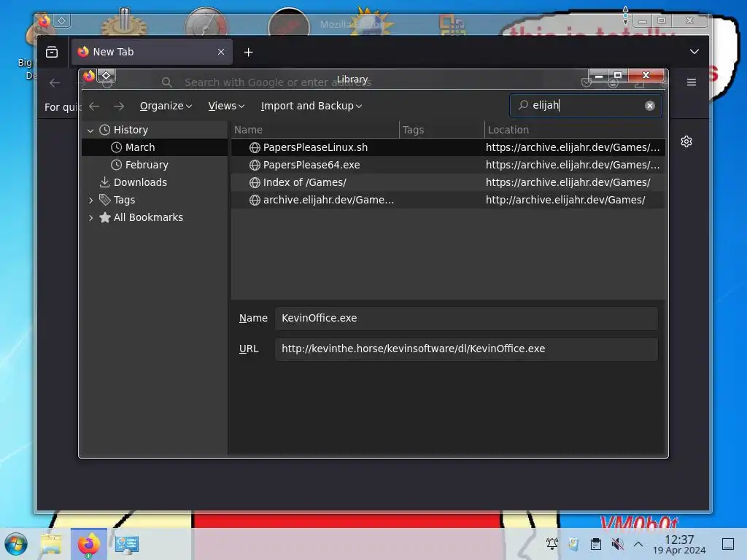This screenshot has width=747, height=560.
Task: Maximize the Library window
Action: 618,75
